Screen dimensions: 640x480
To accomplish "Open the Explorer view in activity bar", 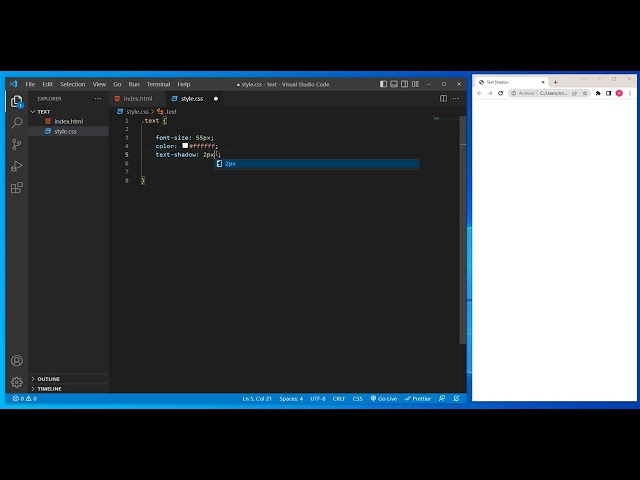I will 16,101.
